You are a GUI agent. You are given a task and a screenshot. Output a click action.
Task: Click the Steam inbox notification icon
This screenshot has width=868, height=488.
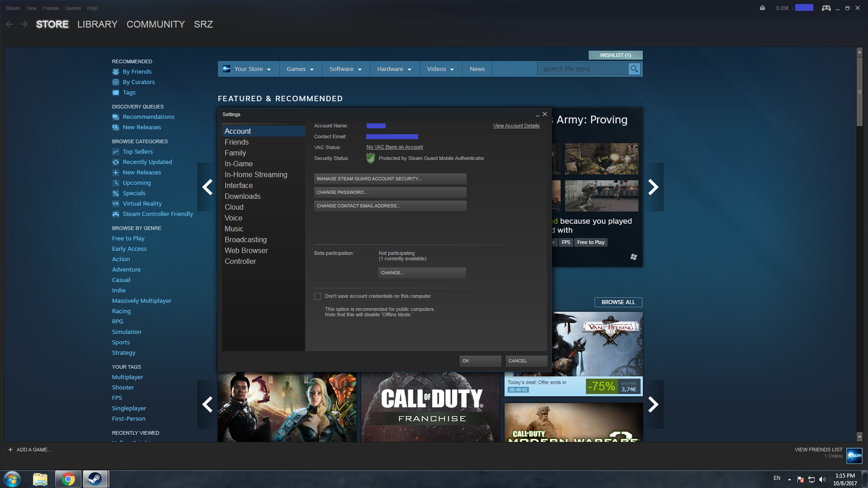[762, 8]
